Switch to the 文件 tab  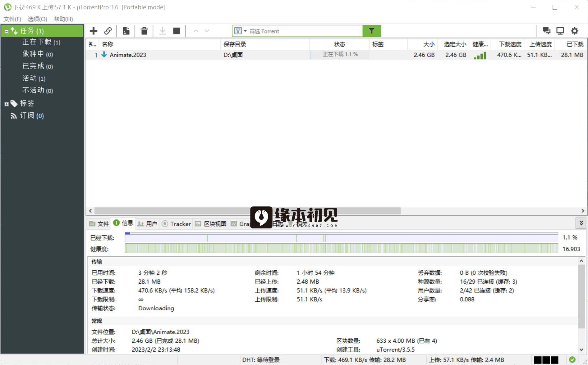(x=99, y=224)
